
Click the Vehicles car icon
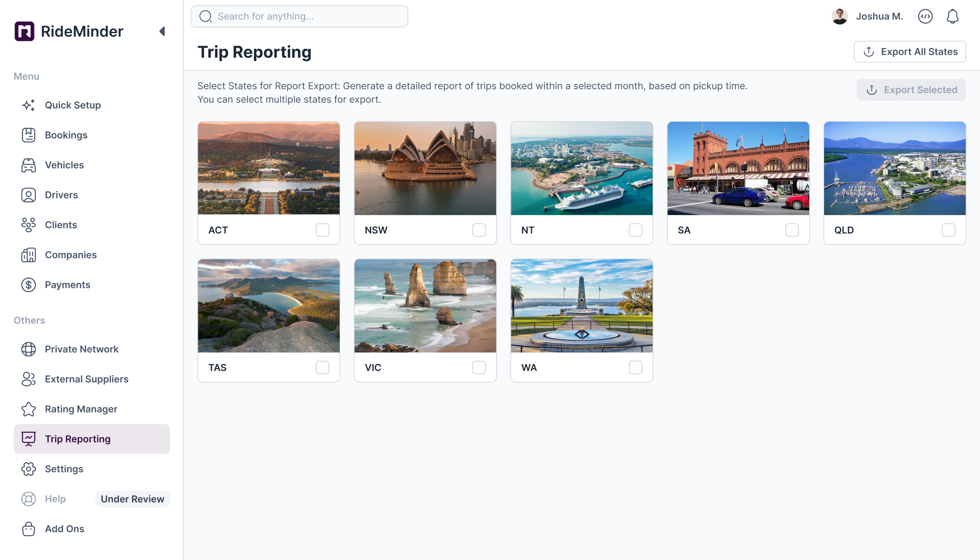click(x=28, y=165)
